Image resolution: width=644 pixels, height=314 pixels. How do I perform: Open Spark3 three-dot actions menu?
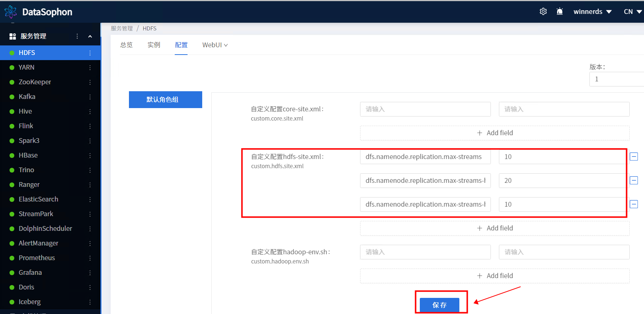tap(90, 141)
